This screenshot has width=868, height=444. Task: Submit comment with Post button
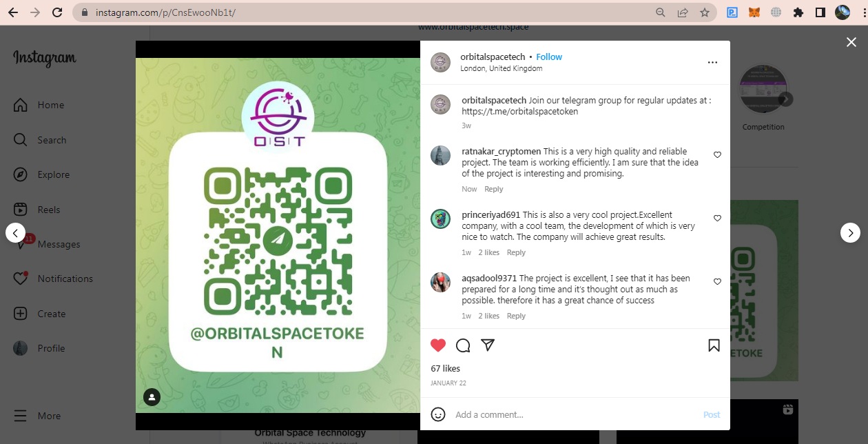coord(712,414)
